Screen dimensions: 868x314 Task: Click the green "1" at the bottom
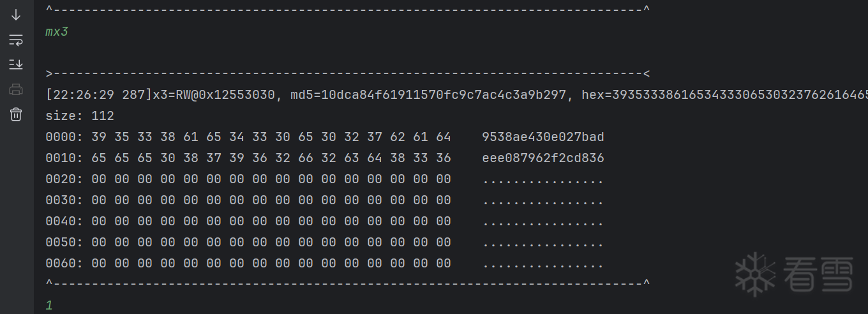(49, 305)
